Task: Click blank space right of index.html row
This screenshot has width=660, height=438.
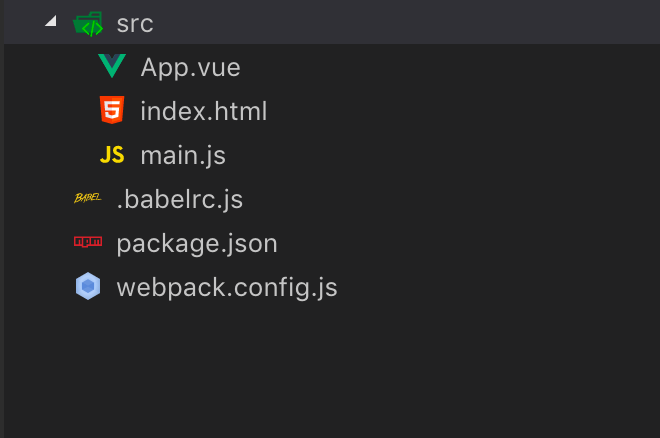Action: 463,111
